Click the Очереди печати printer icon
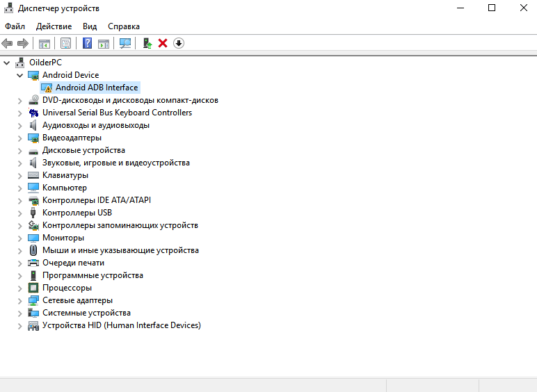 point(33,263)
